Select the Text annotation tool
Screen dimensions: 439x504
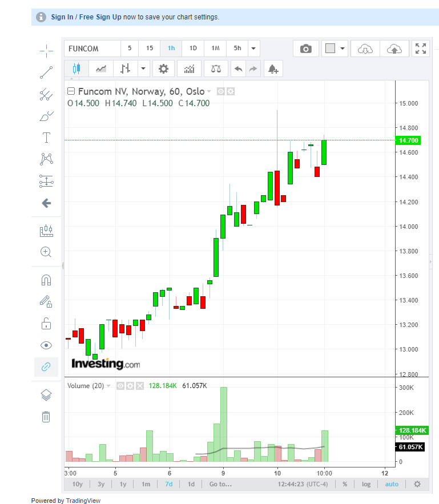point(46,138)
